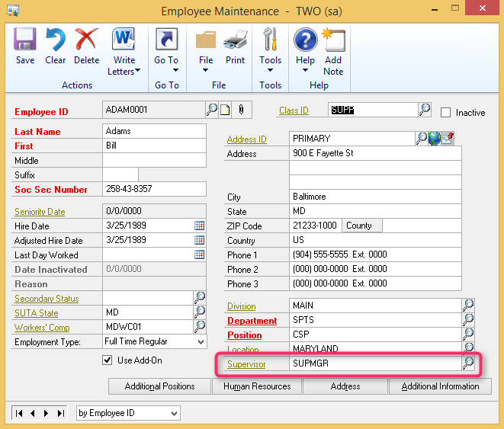
Task: Click the Save icon in the toolbar
Action: pyautogui.click(x=25, y=46)
